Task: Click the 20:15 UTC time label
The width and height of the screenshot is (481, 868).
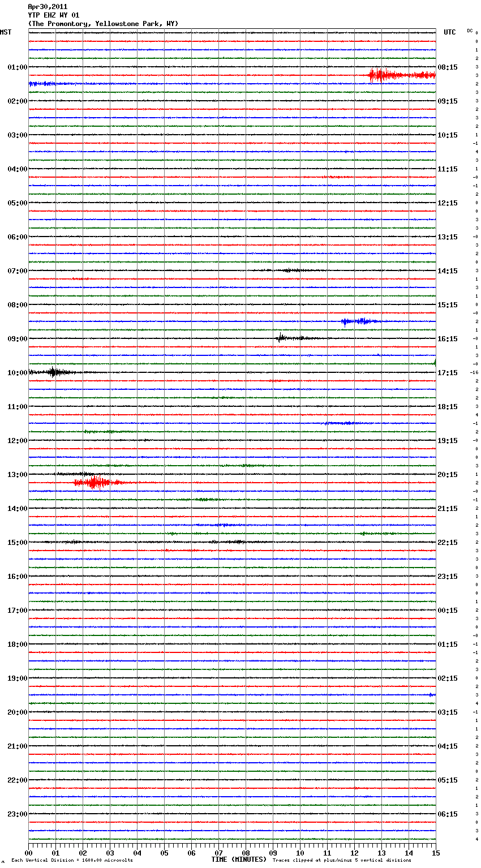Action: tap(448, 475)
